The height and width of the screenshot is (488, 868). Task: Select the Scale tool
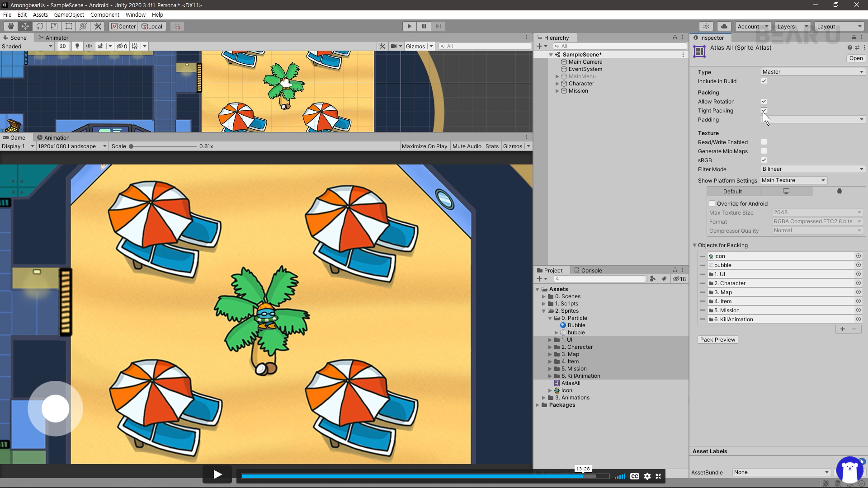(54, 26)
